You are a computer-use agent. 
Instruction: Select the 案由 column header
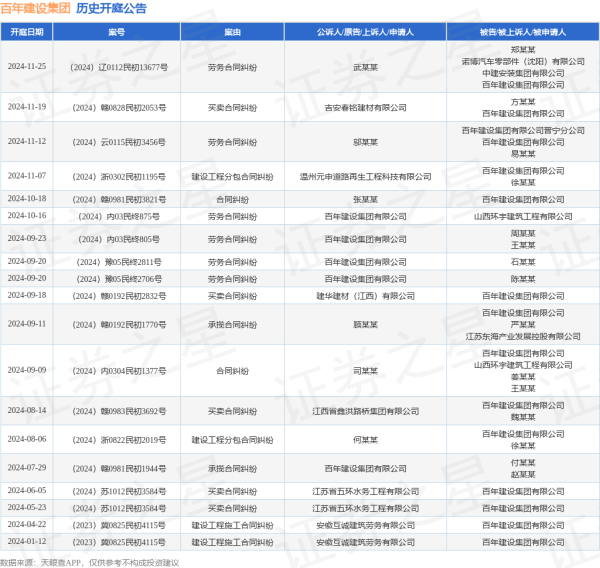click(232, 32)
